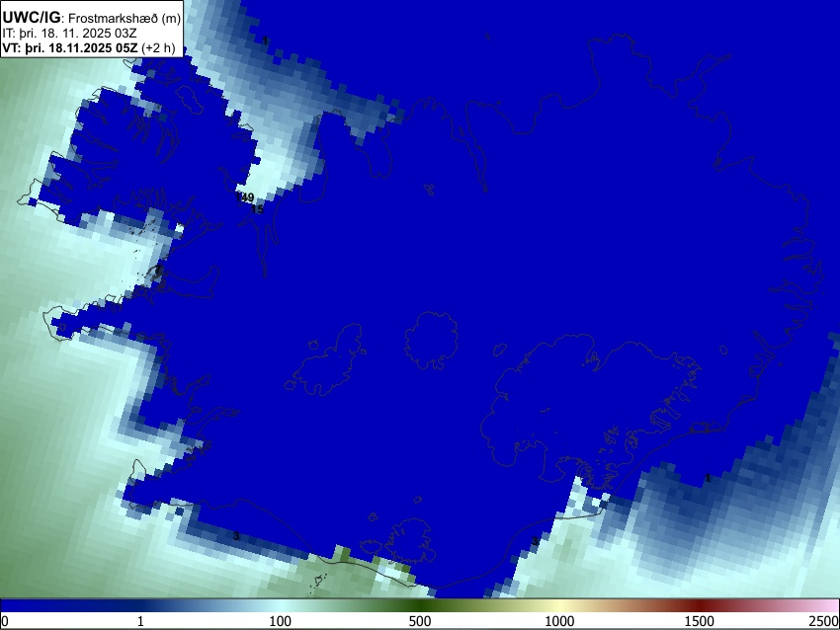
Task: Click the 'VT: þri. 18.11.2025 05Z (+2 h)' line
Action: click(x=88, y=47)
